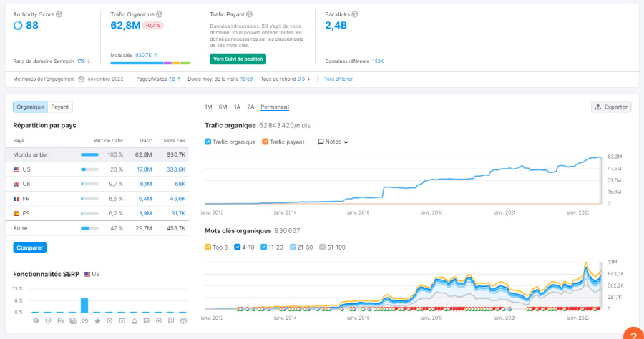
Task: Click the question mark FAQ SERP icon
Action: [x=184, y=320]
